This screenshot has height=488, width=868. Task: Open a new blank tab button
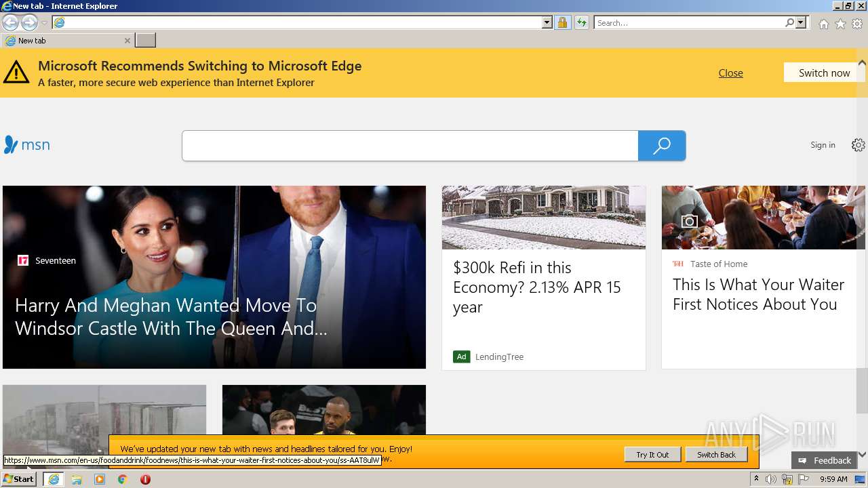click(x=145, y=41)
